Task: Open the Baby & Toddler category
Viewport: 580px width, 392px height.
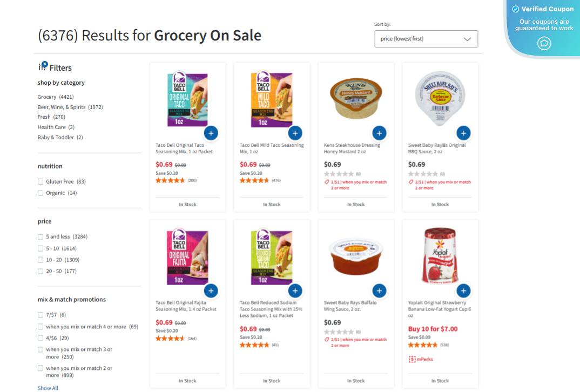Action: 56,137
